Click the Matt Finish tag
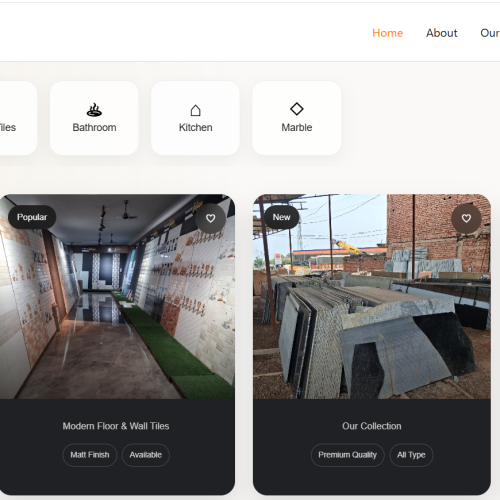This screenshot has height=500, width=500. click(x=90, y=455)
